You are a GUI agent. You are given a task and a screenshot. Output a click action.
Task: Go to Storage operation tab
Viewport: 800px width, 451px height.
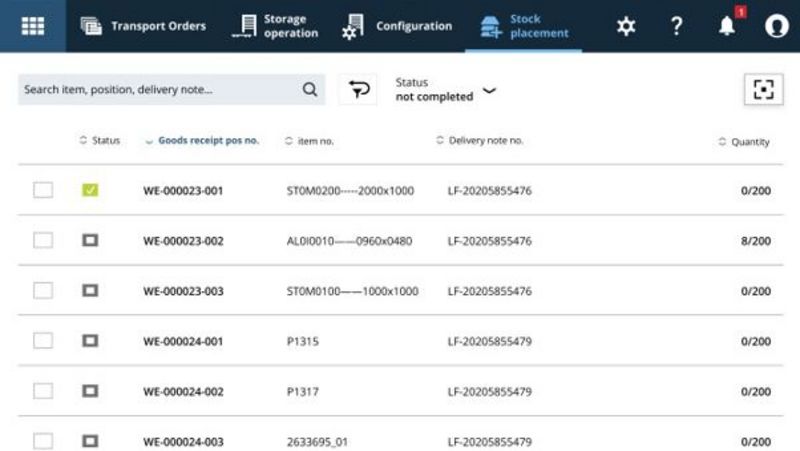[x=276, y=26]
